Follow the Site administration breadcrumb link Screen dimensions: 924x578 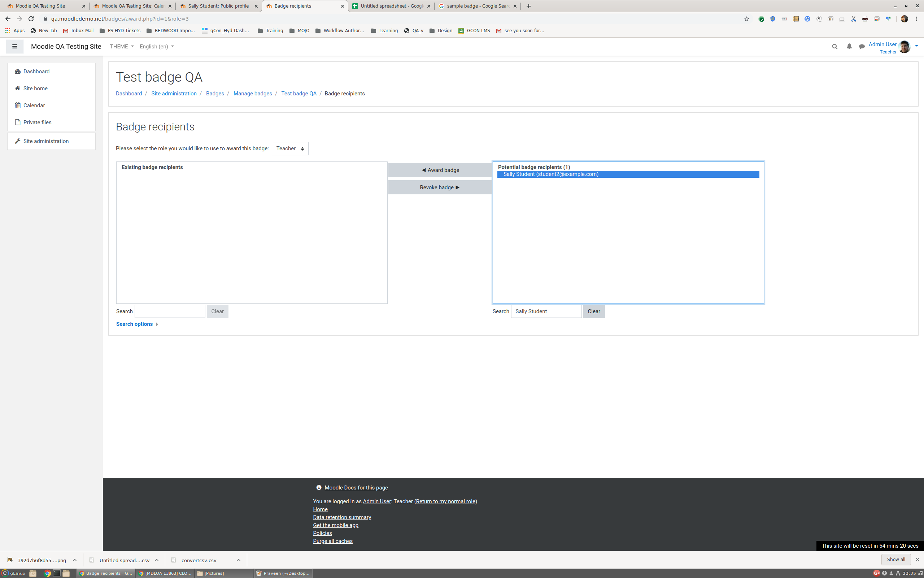174,94
